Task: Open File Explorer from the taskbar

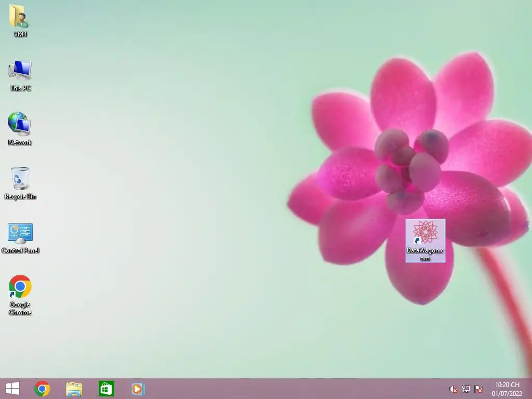Action: [x=74, y=389]
